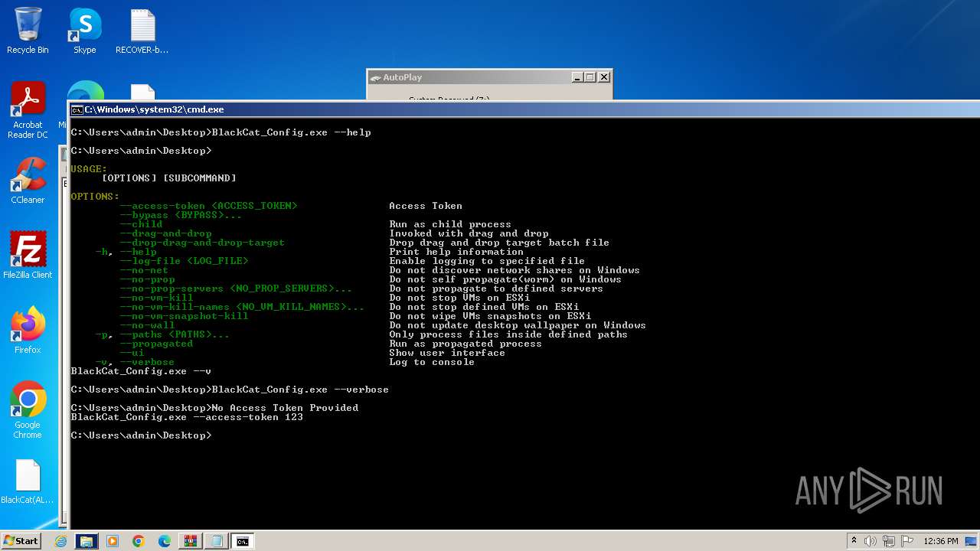Open the Action Center flag icon
The height and width of the screenshot is (551, 980).
[x=908, y=541]
